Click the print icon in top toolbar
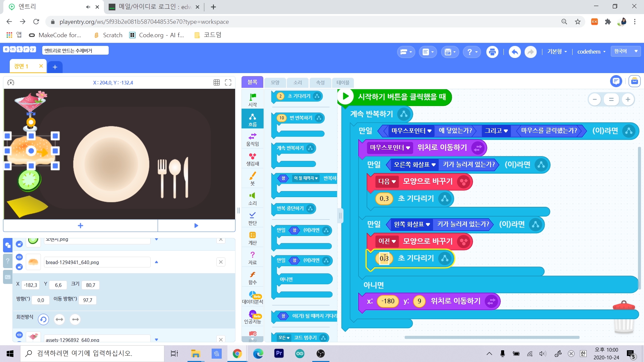The image size is (644, 362). (492, 52)
